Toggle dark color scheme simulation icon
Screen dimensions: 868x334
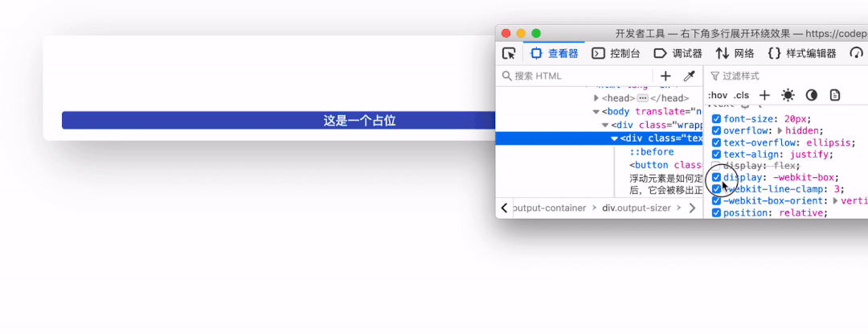[812, 95]
